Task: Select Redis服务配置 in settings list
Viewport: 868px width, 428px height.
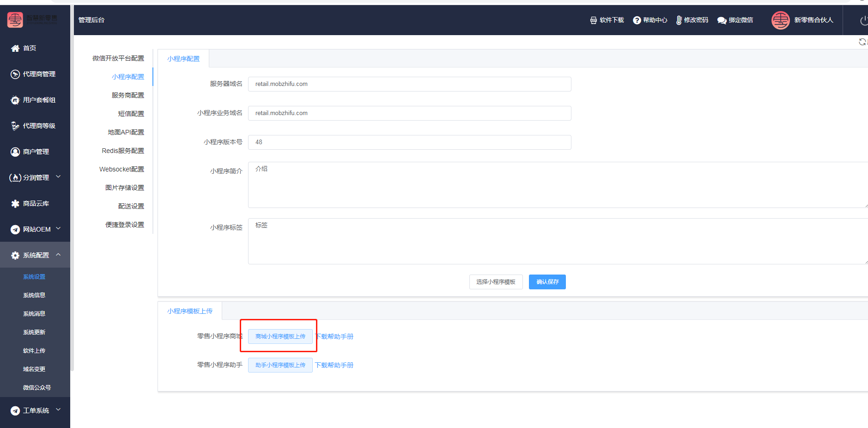Action: (123, 151)
